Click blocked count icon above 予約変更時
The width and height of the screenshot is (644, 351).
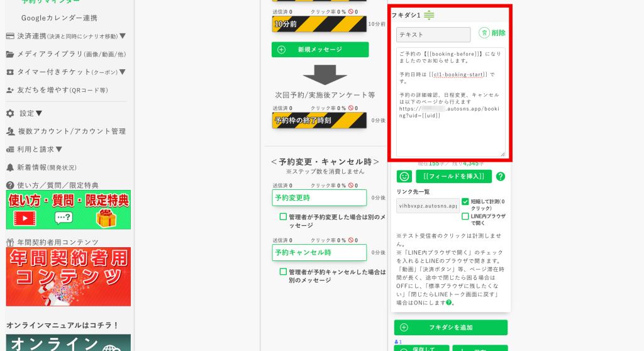coord(351,186)
